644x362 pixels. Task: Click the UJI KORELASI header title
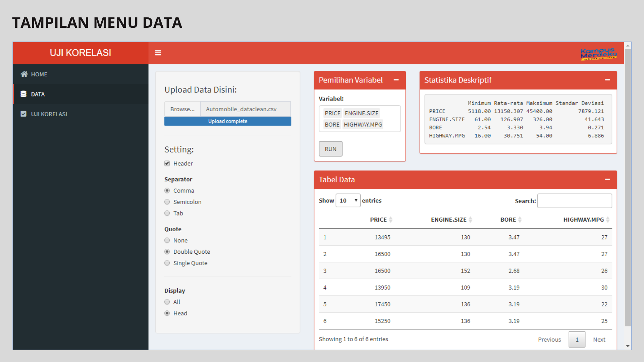point(80,53)
